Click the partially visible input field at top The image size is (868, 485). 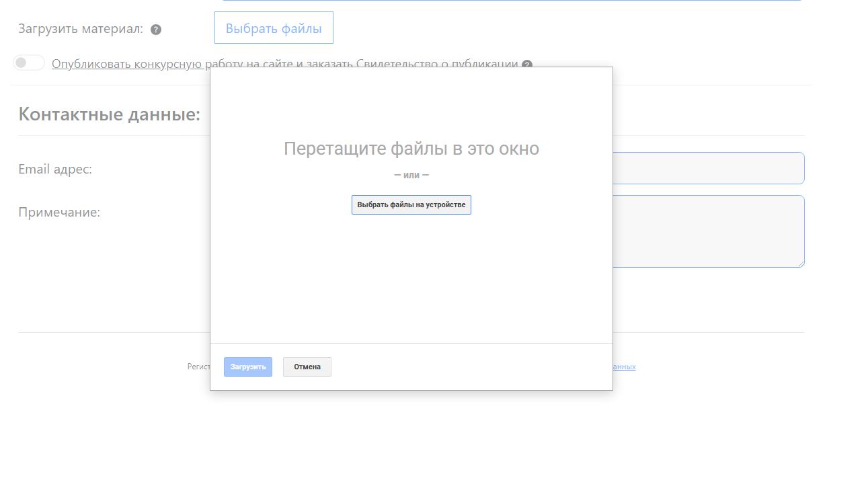tap(511, 1)
